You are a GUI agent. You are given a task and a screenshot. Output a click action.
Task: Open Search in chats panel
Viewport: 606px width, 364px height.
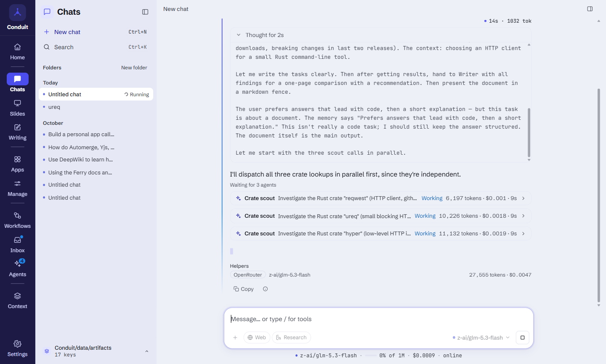96,47
